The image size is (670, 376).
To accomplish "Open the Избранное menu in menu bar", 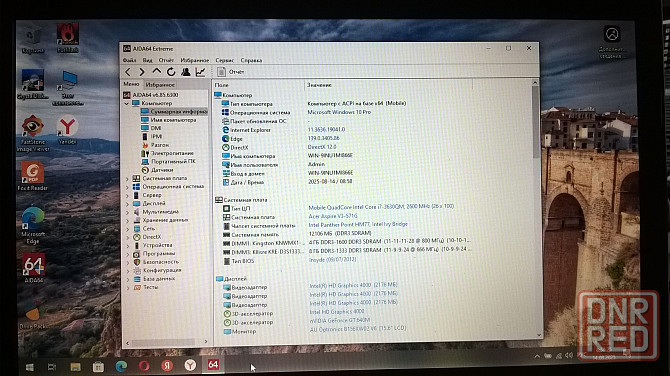I will tap(195, 60).
